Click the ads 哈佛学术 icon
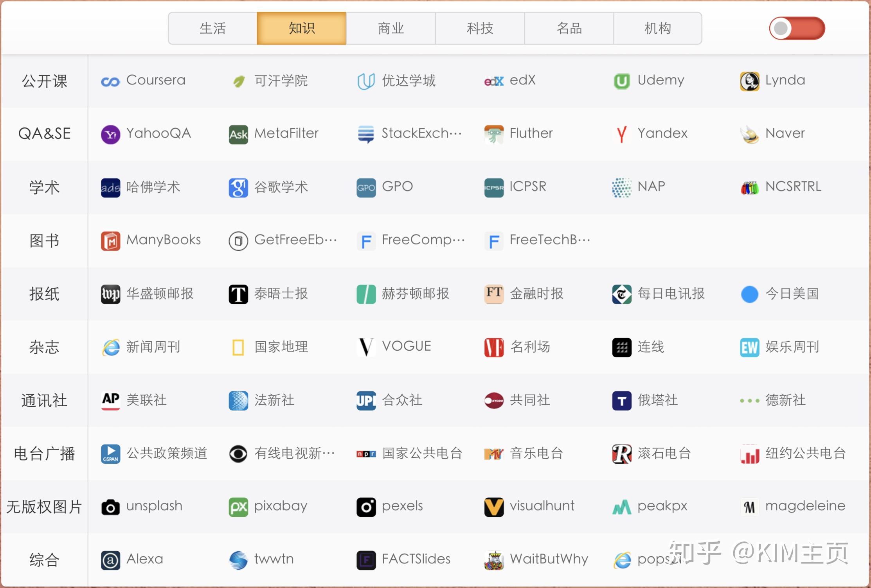This screenshot has width=871, height=588. tap(110, 188)
